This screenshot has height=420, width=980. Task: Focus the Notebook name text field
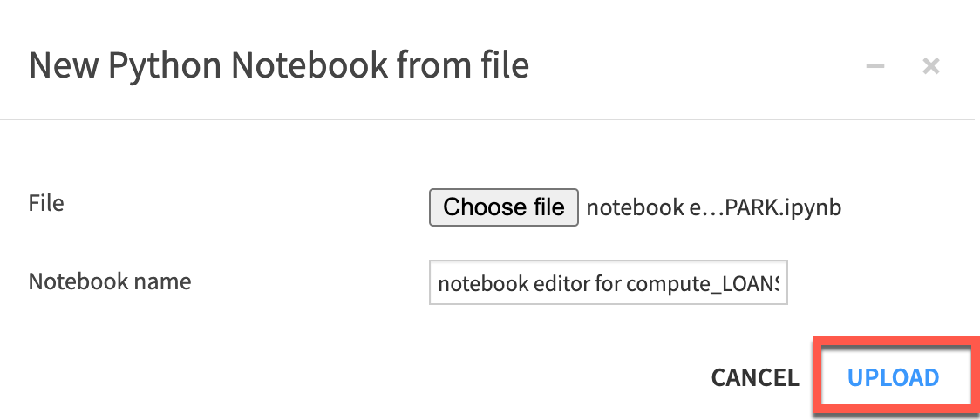609,282
